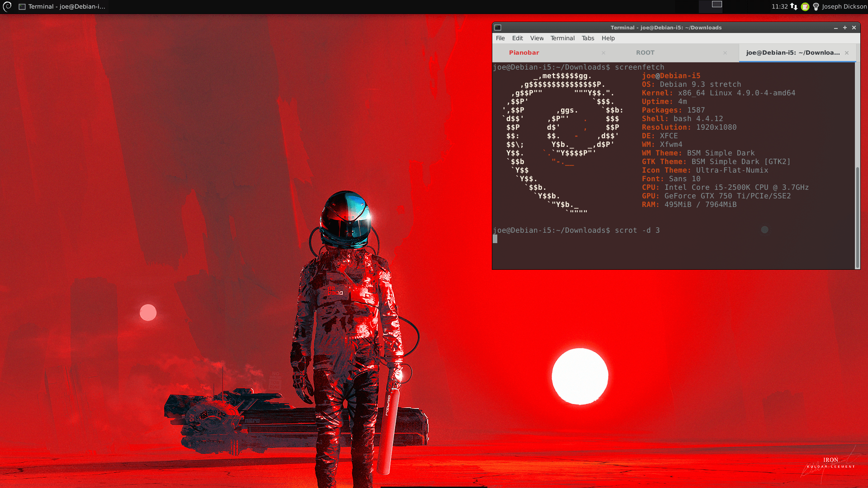Click the Terminal window title bar text
The image size is (868, 488).
point(666,28)
